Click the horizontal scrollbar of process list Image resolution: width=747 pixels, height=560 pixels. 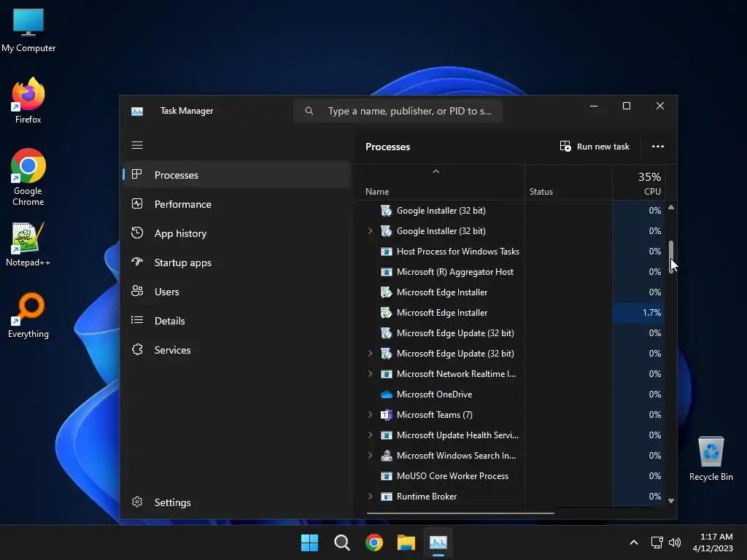tap(460, 513)
